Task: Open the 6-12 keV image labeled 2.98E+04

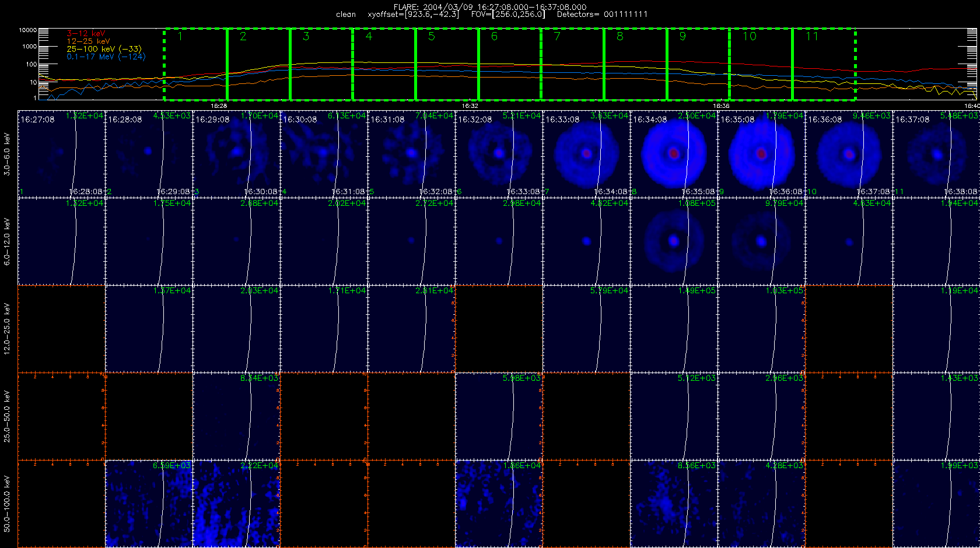Action: click(x=499, y=241)
